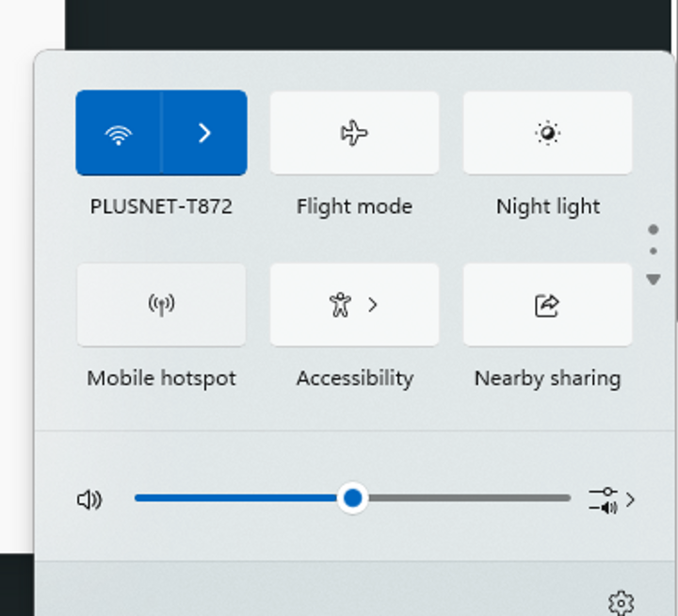678x616 pixels.
Task: Mute the speaker volume icon
Action: (x=89, y=499)
